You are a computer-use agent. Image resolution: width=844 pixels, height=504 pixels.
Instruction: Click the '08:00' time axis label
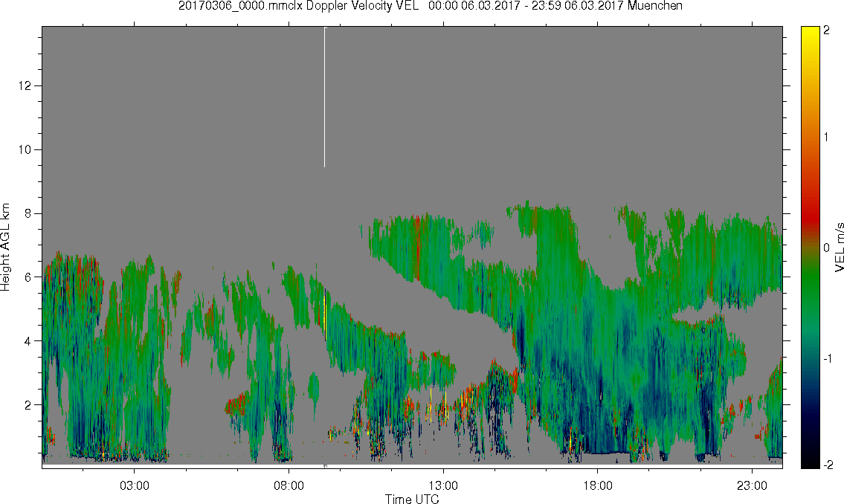[289, 486]
